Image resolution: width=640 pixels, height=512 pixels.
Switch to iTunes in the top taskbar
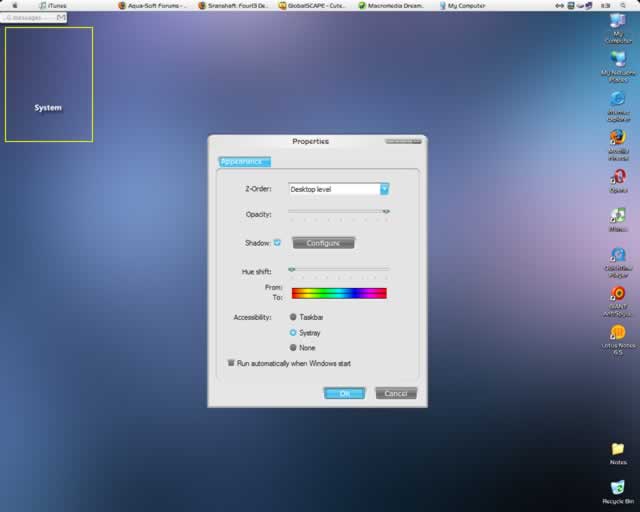tap(52, 5)
